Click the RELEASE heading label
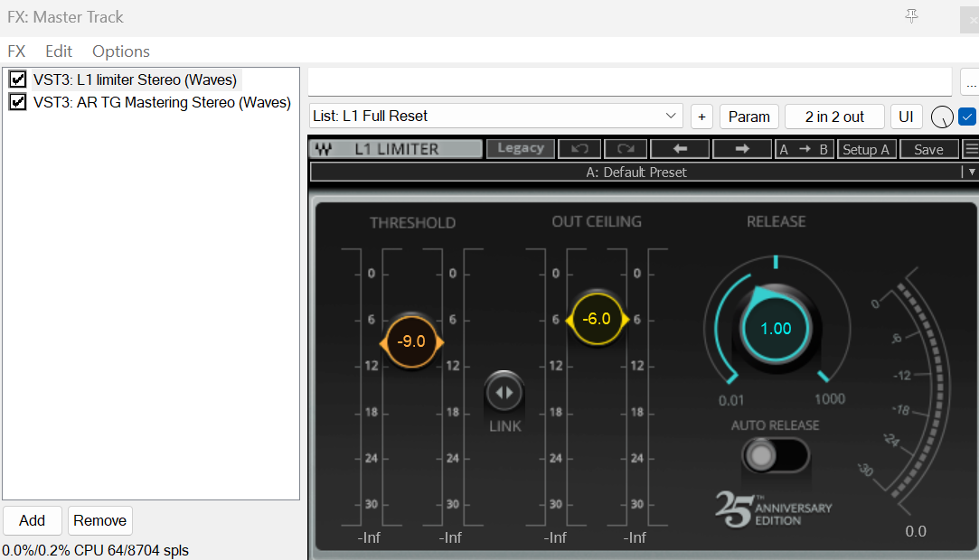The image size is (979, 560). click(777, 221)
